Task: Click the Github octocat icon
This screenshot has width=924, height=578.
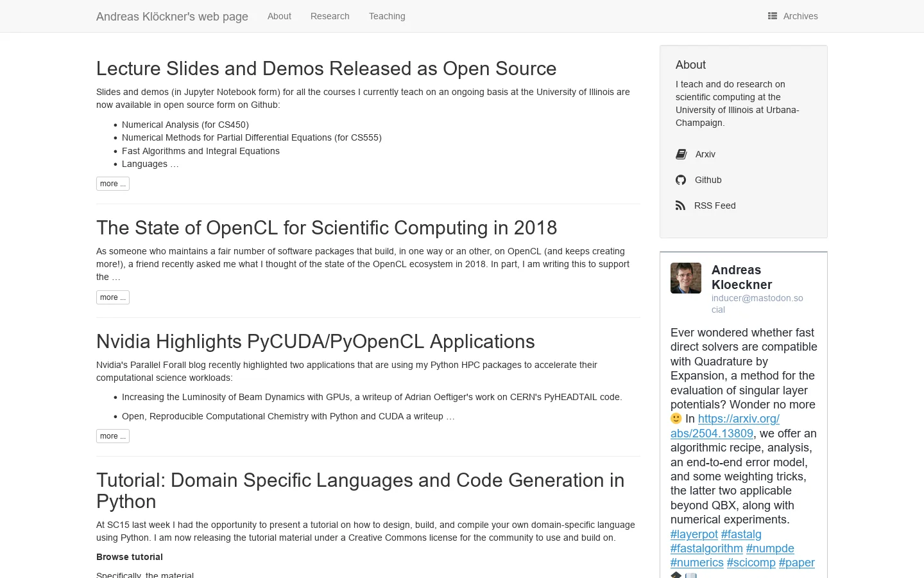Action: (681, 180)
